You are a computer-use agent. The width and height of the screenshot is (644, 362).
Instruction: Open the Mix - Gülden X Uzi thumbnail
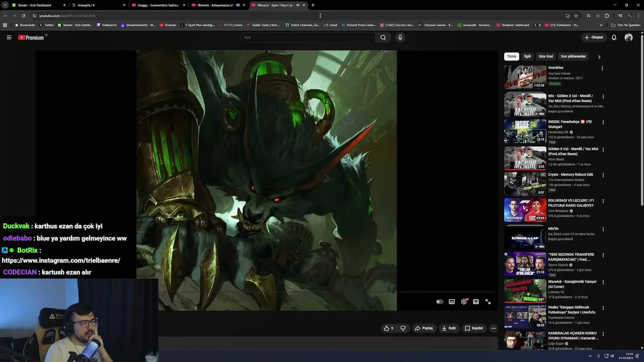[x=525, y=105]
